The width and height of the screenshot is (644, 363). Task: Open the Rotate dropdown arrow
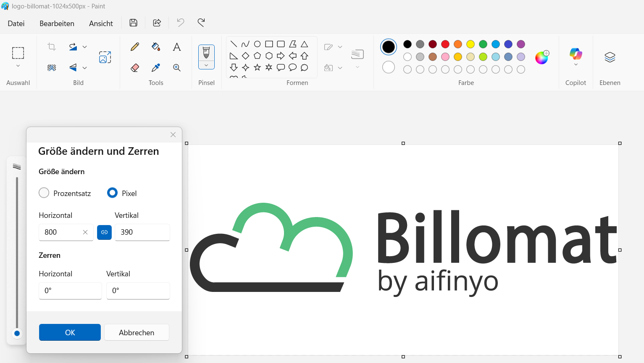(85, 47)
